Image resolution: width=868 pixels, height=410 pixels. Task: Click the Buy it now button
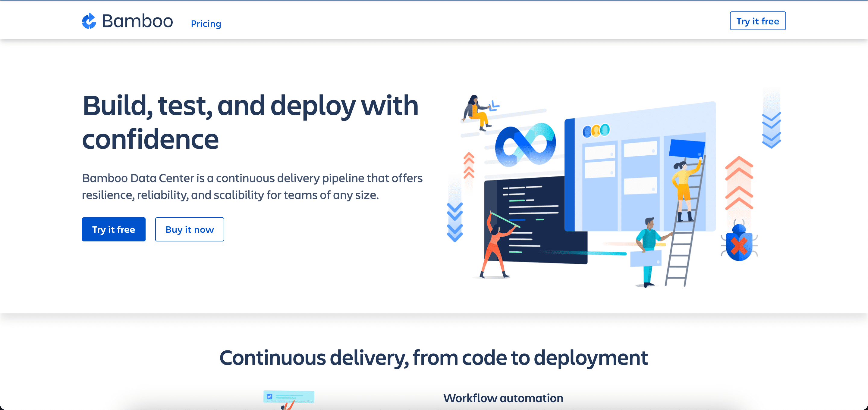[190, 229]
